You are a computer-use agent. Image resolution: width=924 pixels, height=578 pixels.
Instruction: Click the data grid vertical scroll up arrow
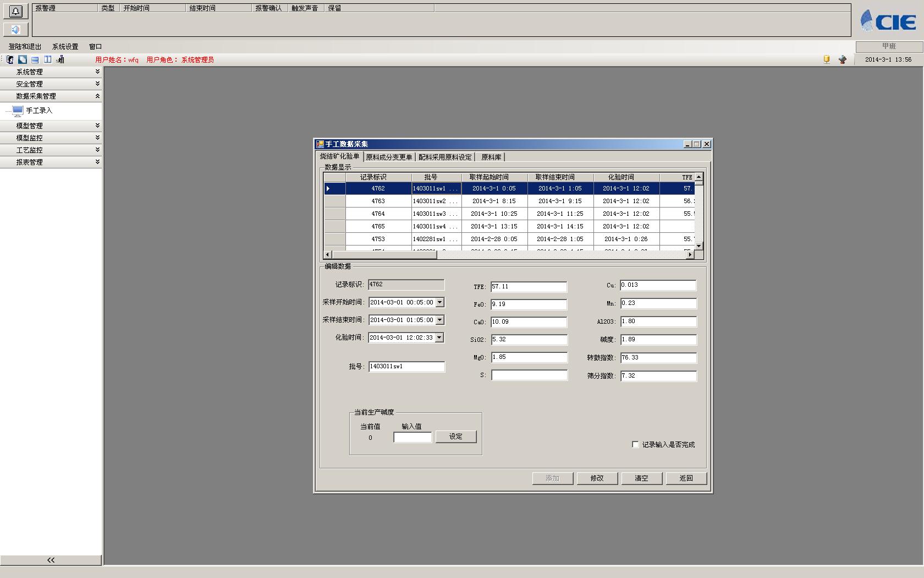coord(699,177)
